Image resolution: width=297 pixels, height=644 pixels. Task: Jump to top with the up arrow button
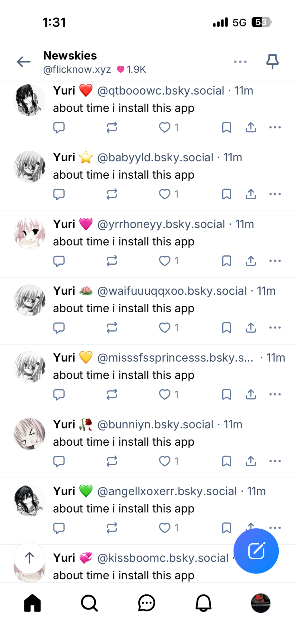click(30, 558)
